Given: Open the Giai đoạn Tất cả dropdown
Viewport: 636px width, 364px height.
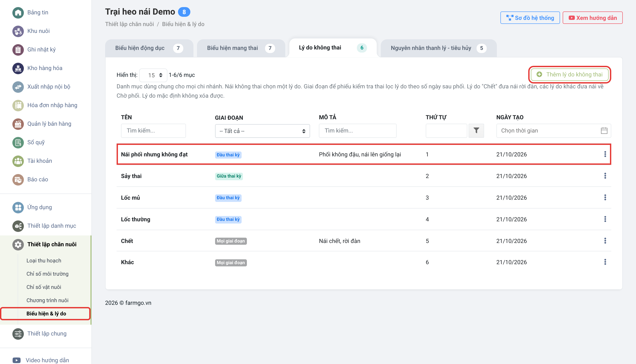Looking at the screenshot, I should point(262,131).
